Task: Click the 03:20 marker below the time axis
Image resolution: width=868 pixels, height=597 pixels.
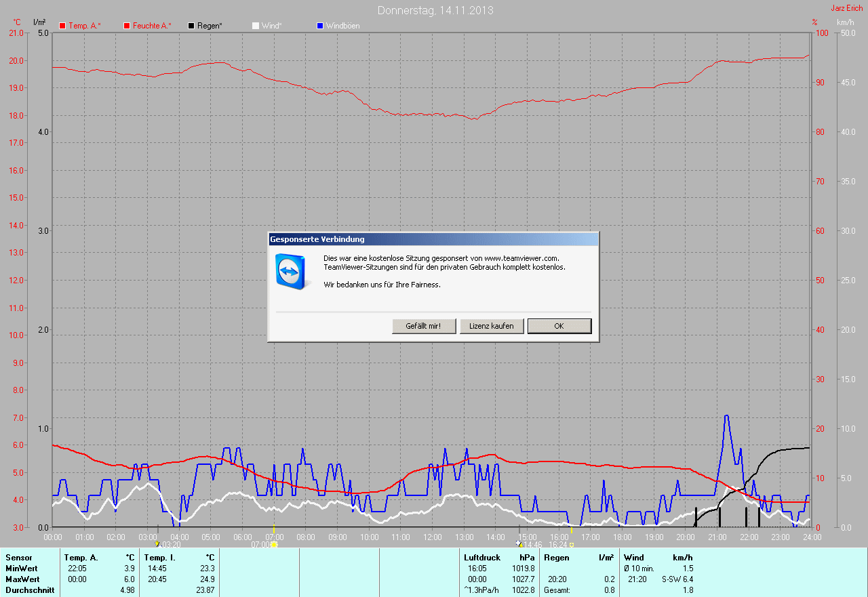Action: pos(170,544)
